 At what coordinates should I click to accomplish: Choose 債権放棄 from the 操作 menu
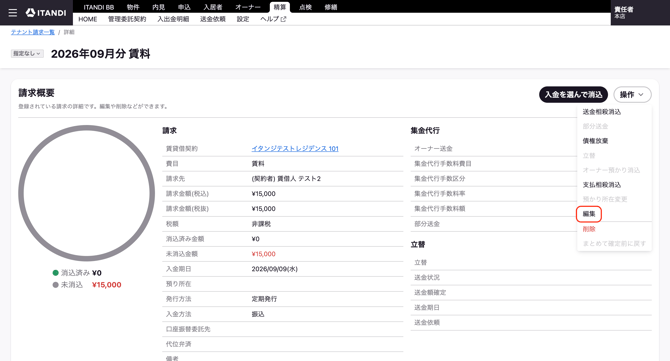pyautogui.click(x=595, y=141)
